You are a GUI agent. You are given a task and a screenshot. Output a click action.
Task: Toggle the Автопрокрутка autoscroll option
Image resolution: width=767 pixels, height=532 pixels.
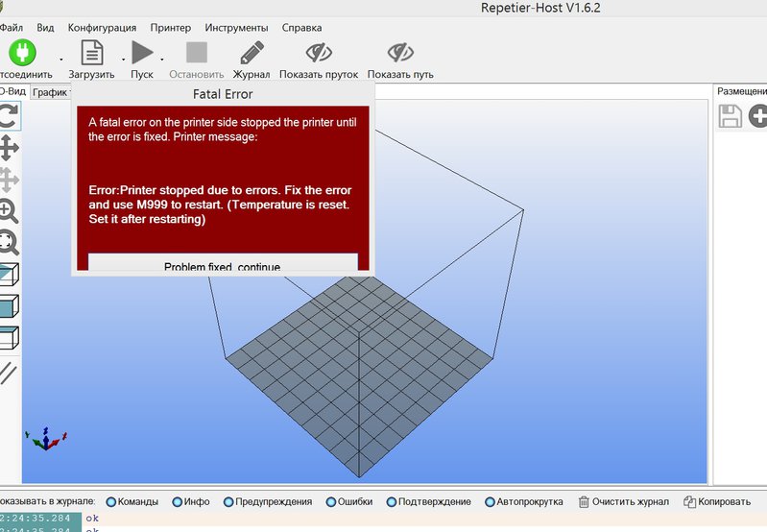(491, 501)
